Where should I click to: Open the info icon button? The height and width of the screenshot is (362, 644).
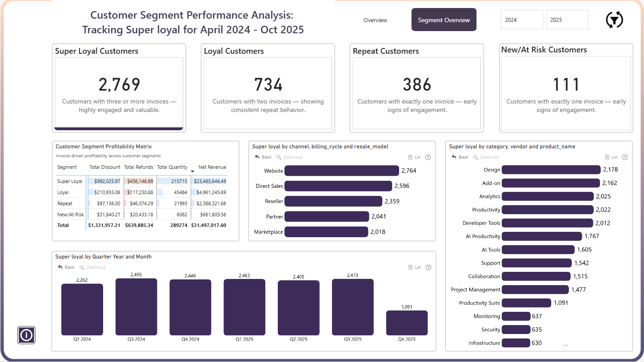(x=27, y=335)
